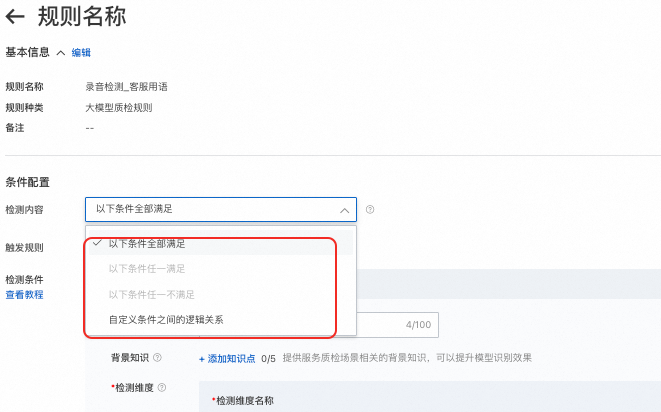The width and height of the screenshot is (661, 412).
Task: Click the 添加知识点 link
Action: (x=231, y=358)
